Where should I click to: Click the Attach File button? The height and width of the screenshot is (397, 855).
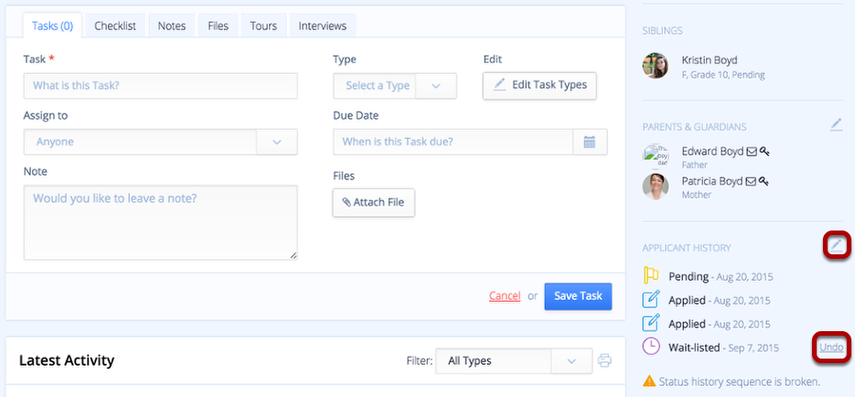[374, 202]
